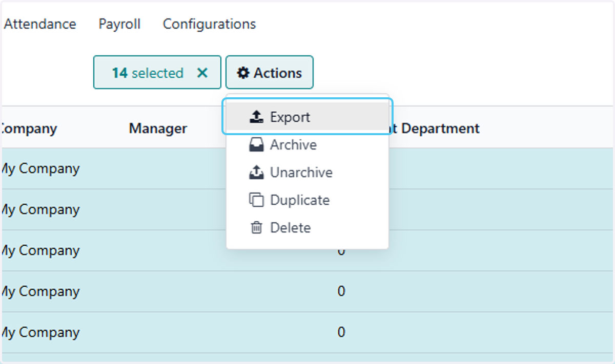The height and width of the screenshot is (364, 615).
Task: Clear the 14 selected records with X
Action: [202, 73]
